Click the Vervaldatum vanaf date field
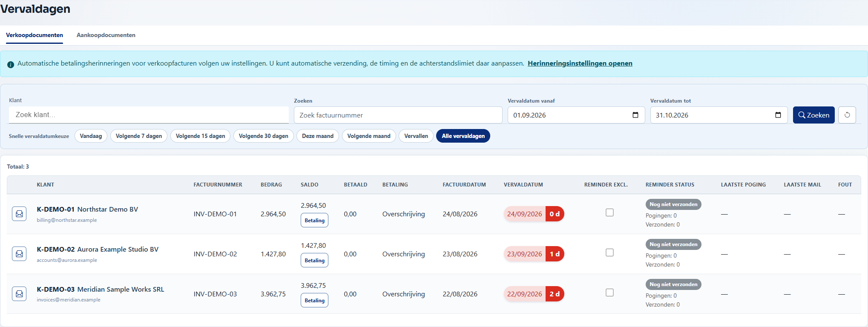 click(576, 115)
